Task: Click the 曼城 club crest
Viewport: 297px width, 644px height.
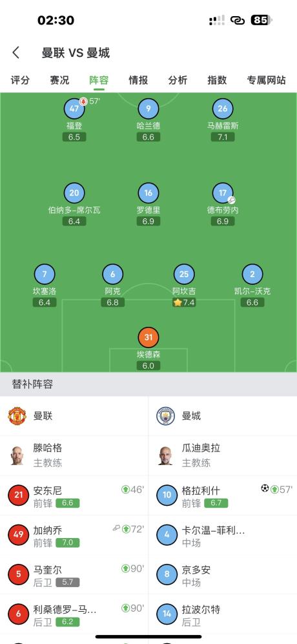Action: pyautogui.click(x=165, y=415)
